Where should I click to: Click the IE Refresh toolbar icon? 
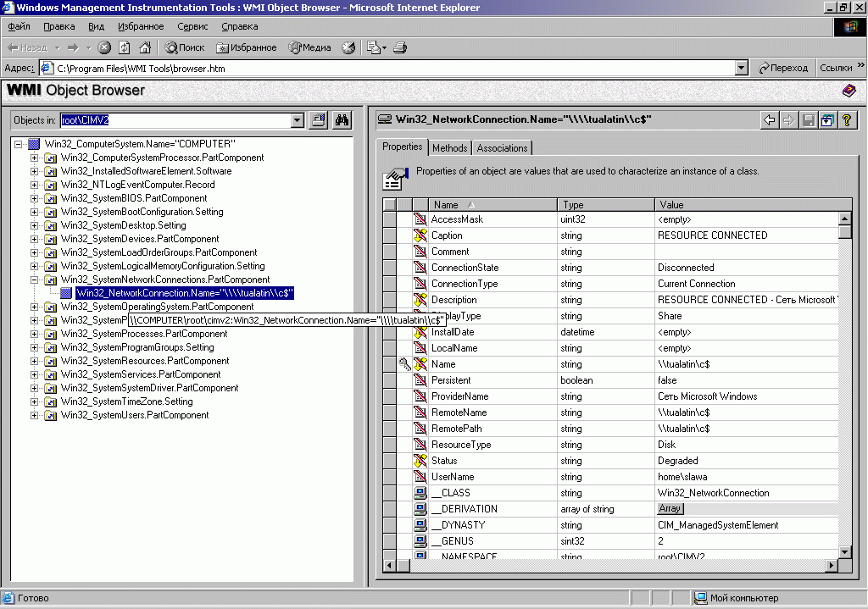125,47
